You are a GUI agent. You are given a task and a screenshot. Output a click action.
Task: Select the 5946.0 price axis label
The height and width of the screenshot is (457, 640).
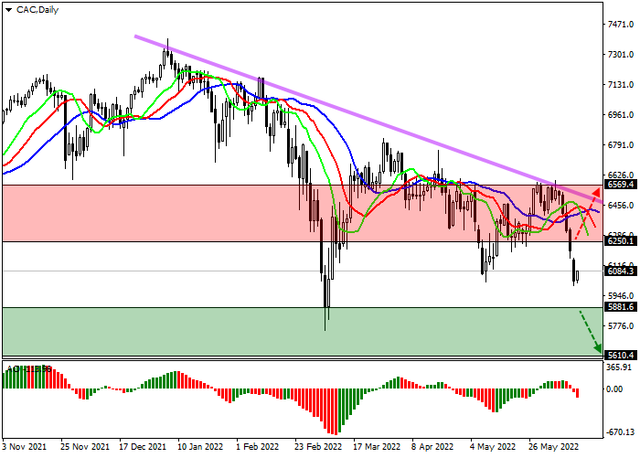coord(620,295)
